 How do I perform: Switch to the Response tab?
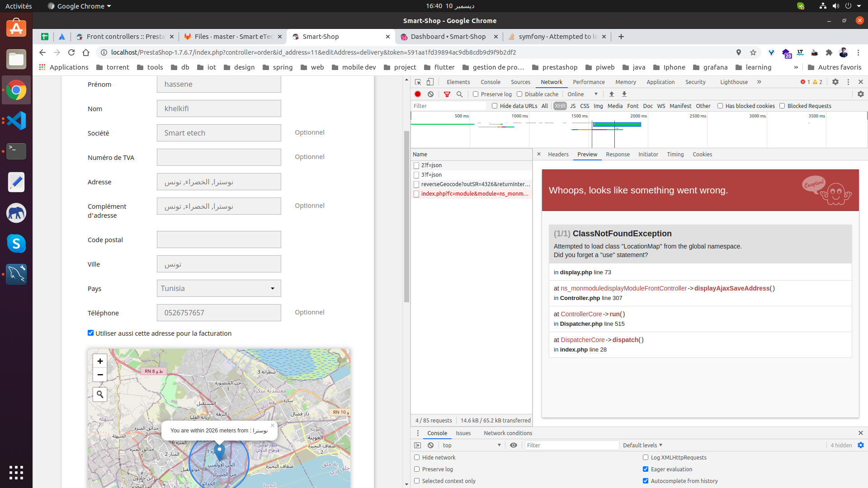point(618,154)
